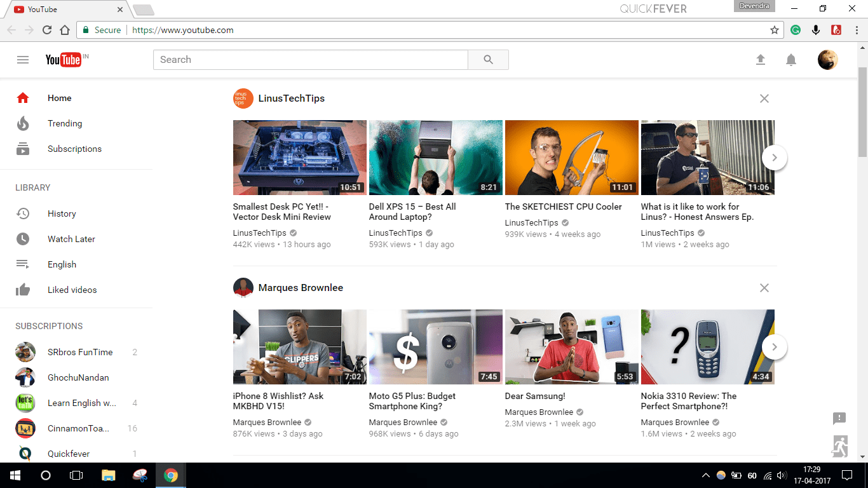Click the Liked videos thumbs-up icon
Image resolution: width=868 pixels, height=488 pixels.
click(23, 290)
